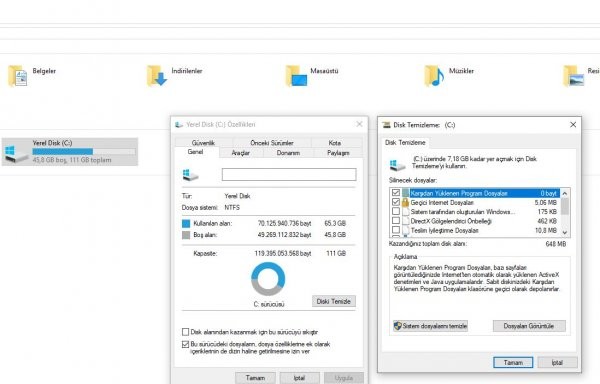
Task: Click İptal in Disk Temizleme dialog
Action: coord(557,363)
